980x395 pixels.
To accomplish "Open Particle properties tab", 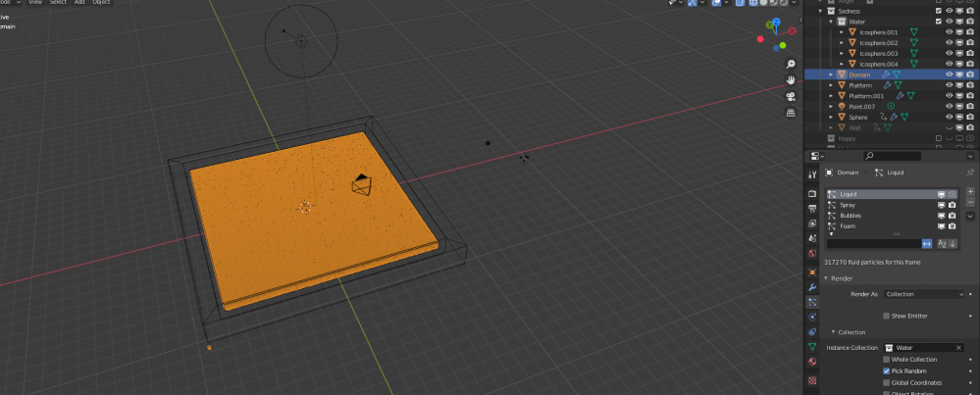I will pos(812,302).
